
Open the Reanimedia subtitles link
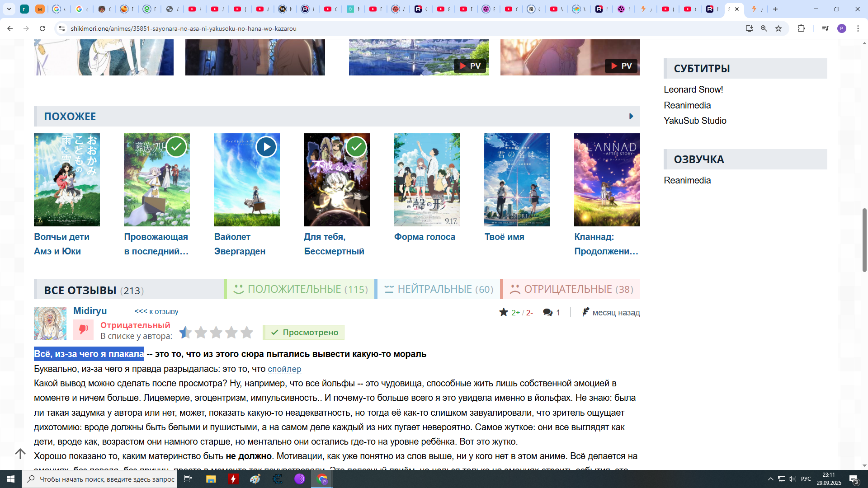[687, 105]
